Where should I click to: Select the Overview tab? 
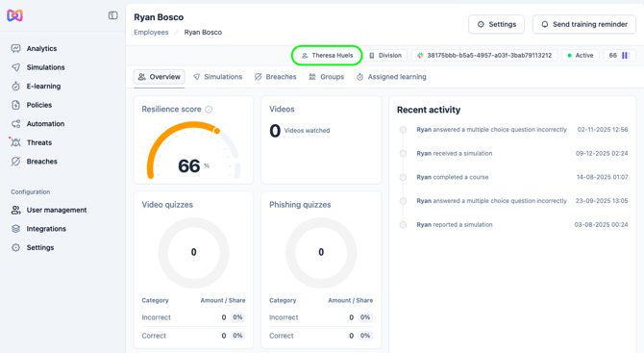click(160, 77)
